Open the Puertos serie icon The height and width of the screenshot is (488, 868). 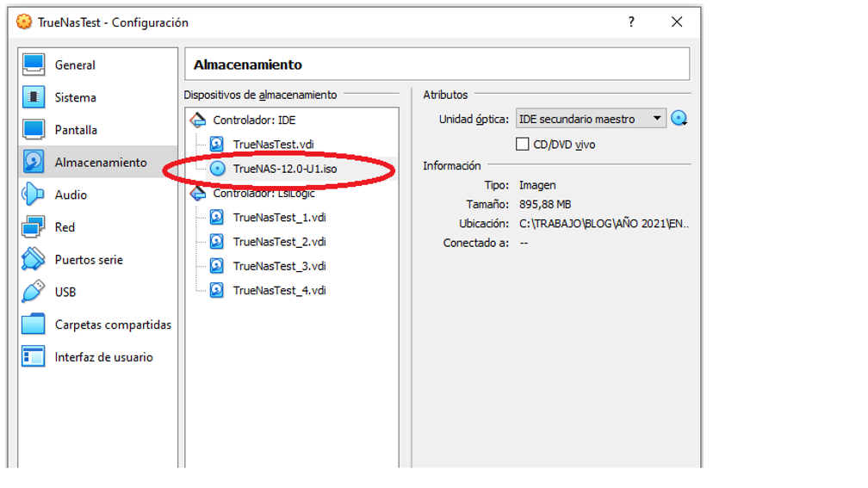[34, 260]
